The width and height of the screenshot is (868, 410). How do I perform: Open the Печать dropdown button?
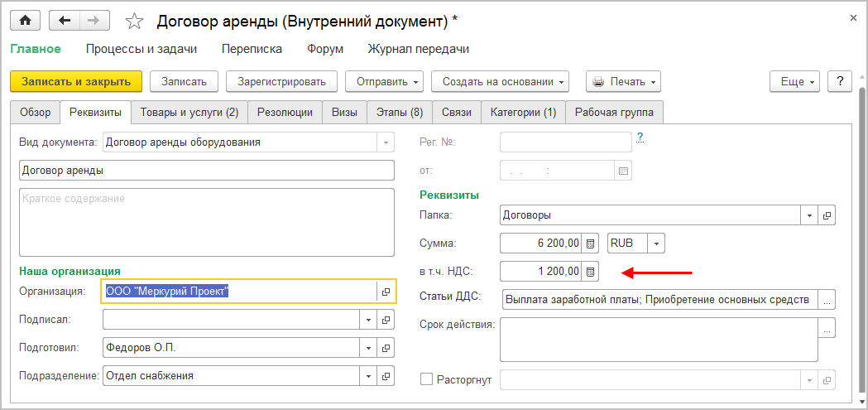tap(624, 81)
